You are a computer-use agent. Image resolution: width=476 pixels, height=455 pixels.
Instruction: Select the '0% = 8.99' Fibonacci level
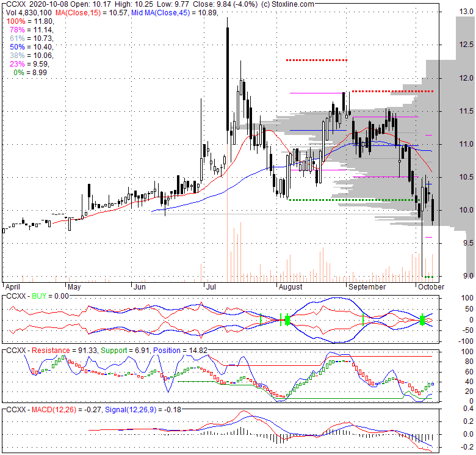pos(30,72)
